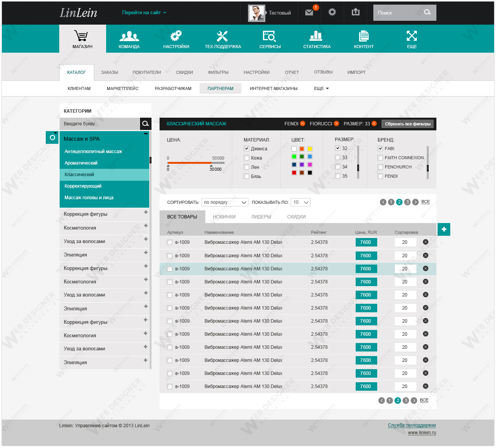Go to previous page in top pagination

383,202
